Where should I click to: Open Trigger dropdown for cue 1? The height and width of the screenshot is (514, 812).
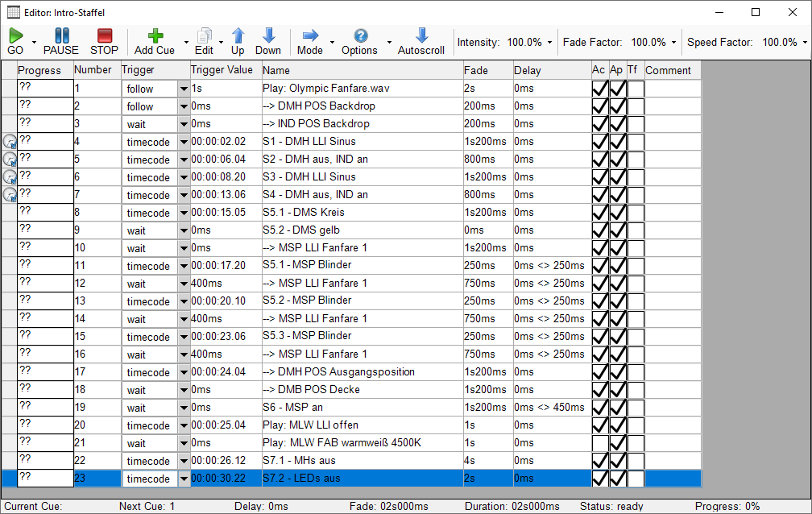(x=184, y=89)
